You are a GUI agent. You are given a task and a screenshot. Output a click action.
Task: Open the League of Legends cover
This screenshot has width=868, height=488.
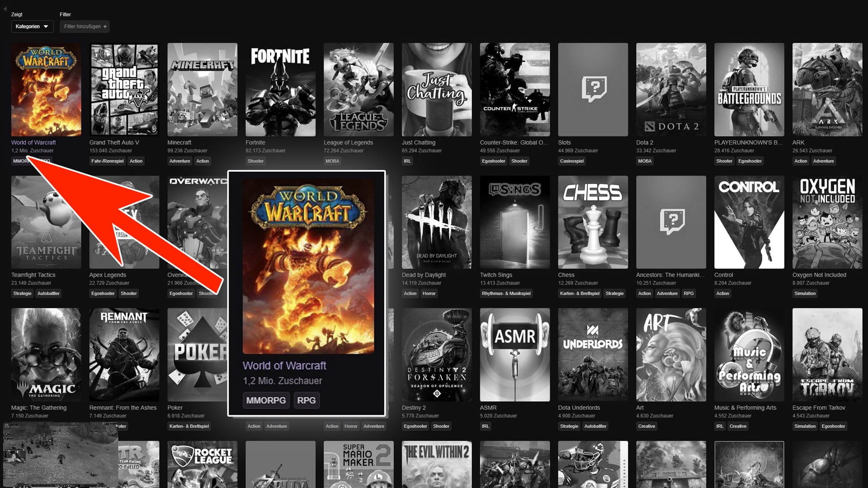pos(359,89)
